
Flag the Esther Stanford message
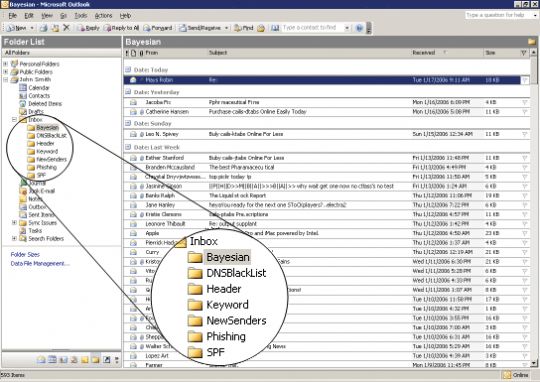click(x=525, y=158)
